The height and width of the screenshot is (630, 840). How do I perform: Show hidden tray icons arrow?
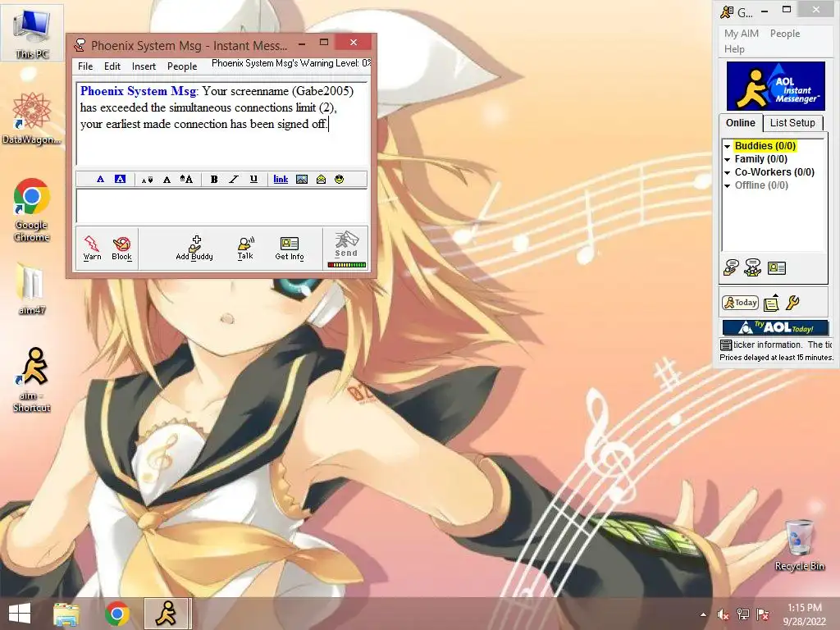[703, 614]
